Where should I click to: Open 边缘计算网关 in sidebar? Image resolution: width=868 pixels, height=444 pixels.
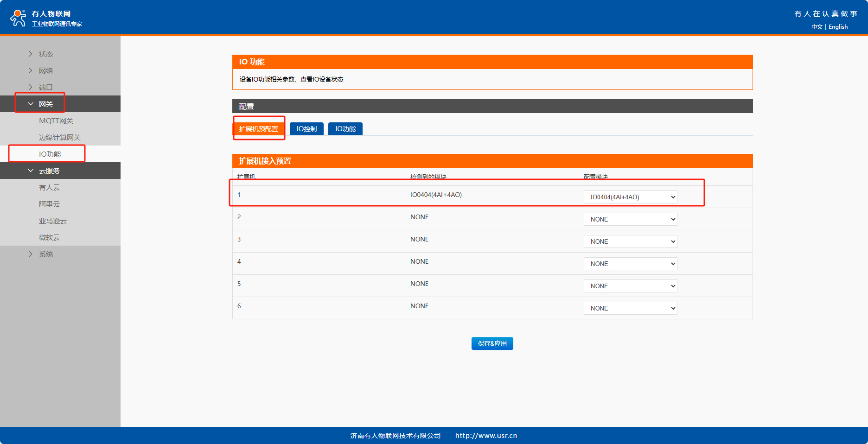pos(60,137)
